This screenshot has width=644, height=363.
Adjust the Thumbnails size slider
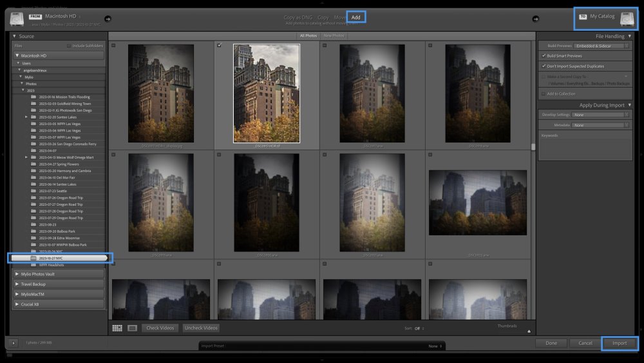click(528, 331)
